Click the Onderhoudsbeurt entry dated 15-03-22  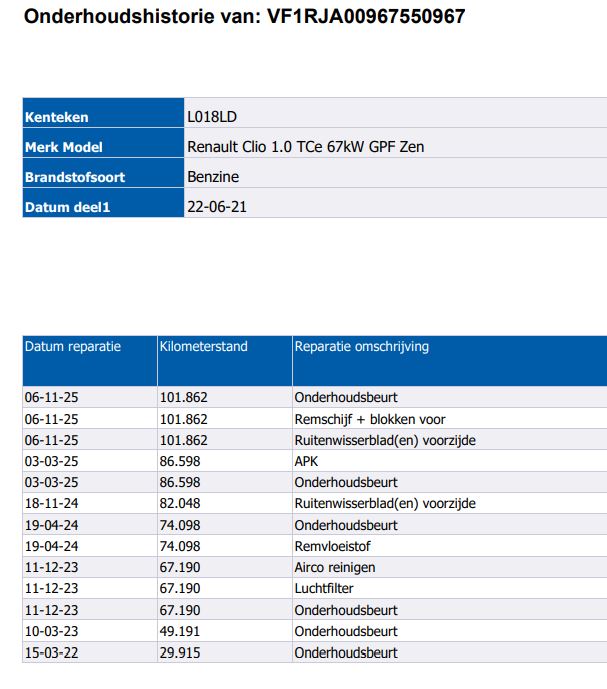pyautogui.click(x=345, y=653)
